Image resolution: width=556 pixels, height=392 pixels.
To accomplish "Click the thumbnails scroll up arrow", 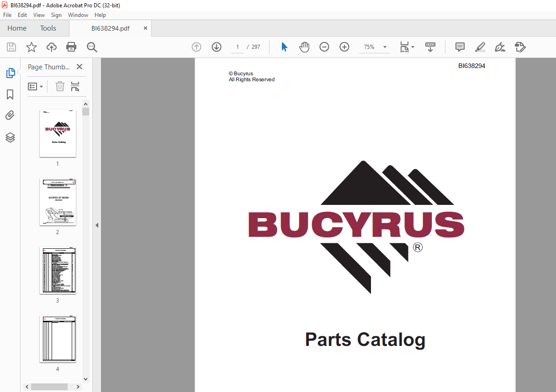I will (86, 104).
